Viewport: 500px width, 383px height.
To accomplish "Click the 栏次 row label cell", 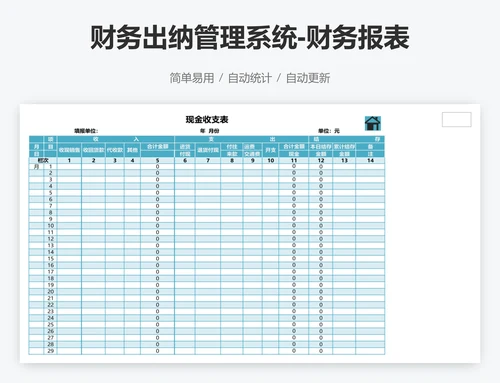I will 43,160.
